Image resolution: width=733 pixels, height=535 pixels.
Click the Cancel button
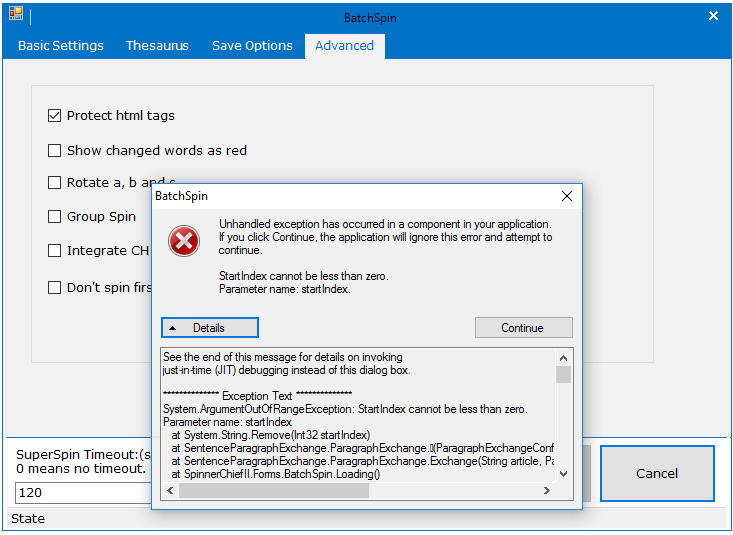[x=657, y=473]
